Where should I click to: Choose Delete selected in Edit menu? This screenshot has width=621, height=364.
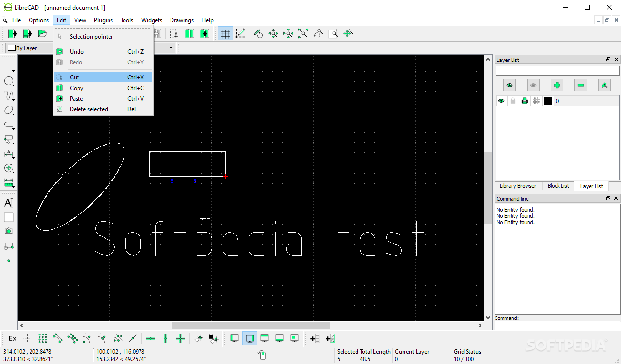click(x=103, y=109)
